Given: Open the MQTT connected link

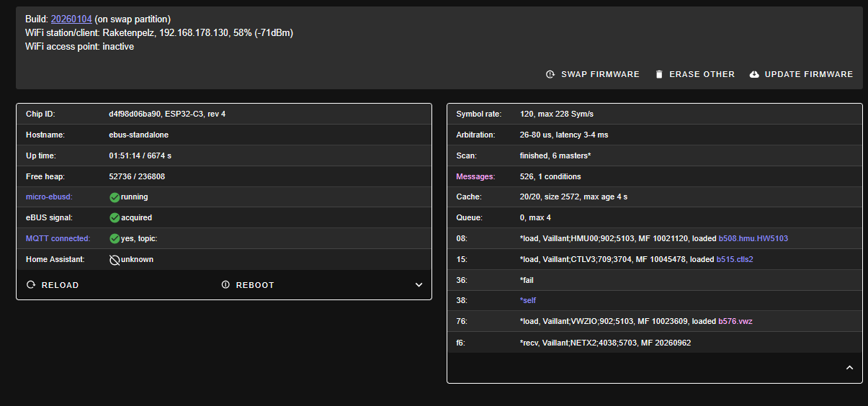Looking at the screenshot, I should coord(58,238).
